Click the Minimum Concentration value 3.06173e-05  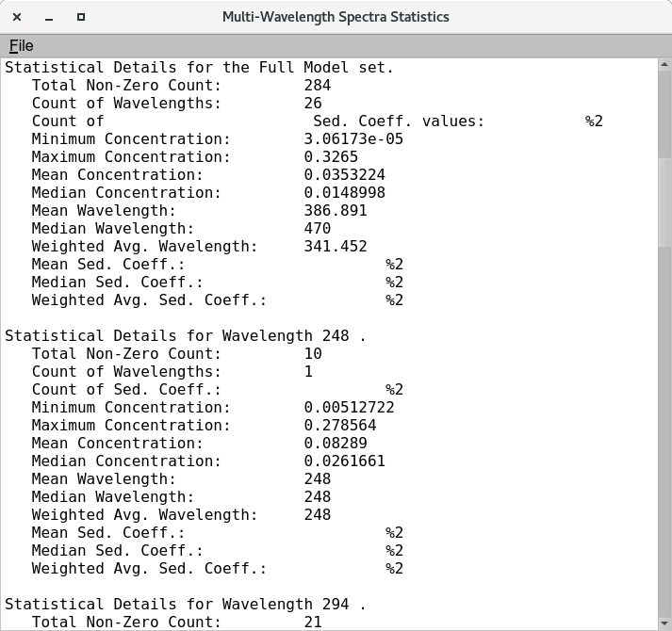coord(353,139)
